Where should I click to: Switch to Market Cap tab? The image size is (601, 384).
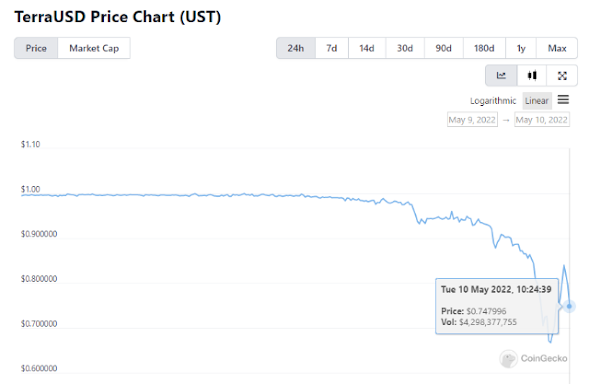tap(94, 48)
